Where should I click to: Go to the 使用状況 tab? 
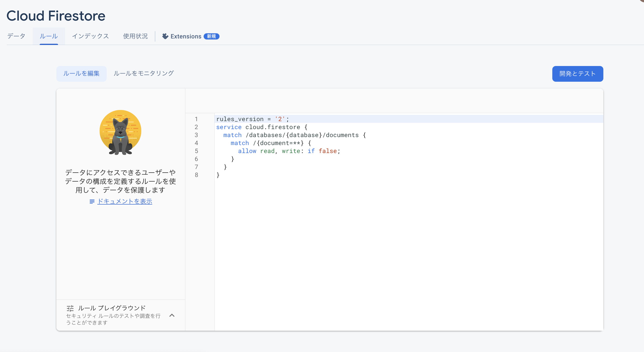pyautogui.click(x=135, y=36)
